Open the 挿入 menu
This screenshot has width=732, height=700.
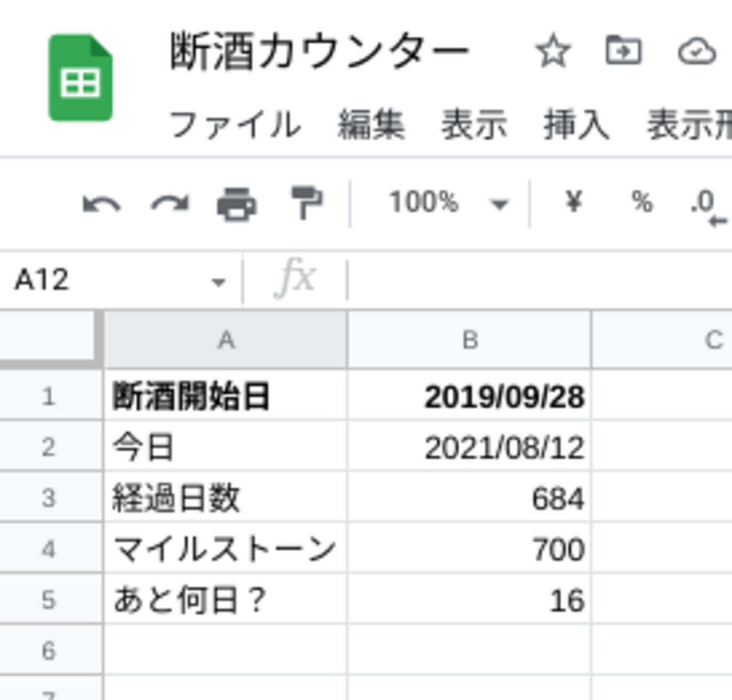tap(576, 125)
